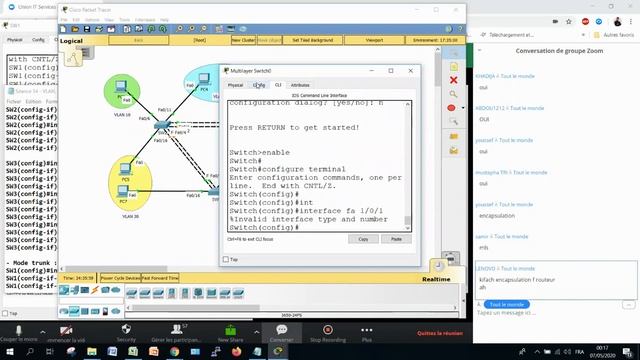This screenshot has height=360, width=640.
Task: Switch to the Physical tab of Multilayer Switch0
Action: [x=235, y=85]
